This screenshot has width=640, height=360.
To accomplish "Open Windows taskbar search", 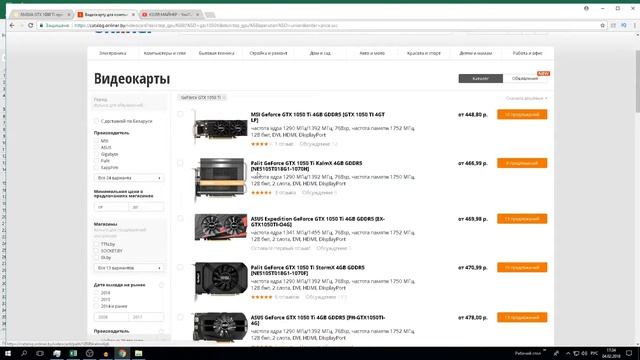I will coord(24,353).
